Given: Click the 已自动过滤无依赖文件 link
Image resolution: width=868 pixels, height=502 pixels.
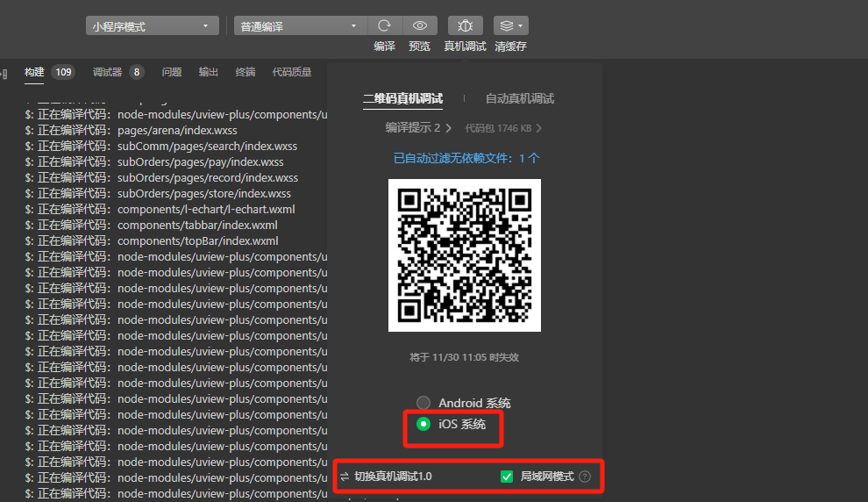Looking at the screenshot, I should 466,159.
